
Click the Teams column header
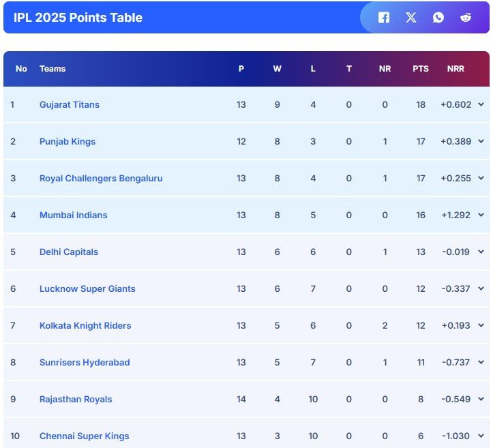(x=53, y=69)
